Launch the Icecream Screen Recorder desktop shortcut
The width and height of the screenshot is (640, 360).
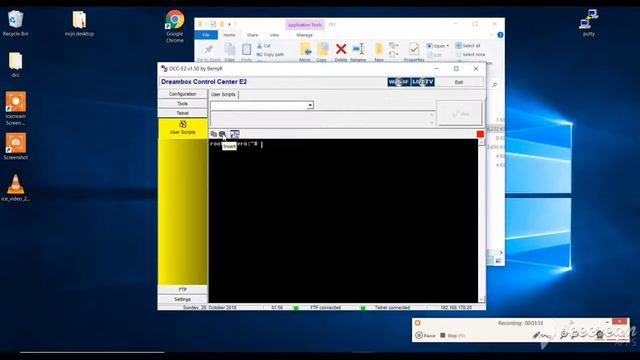point(16,108)
